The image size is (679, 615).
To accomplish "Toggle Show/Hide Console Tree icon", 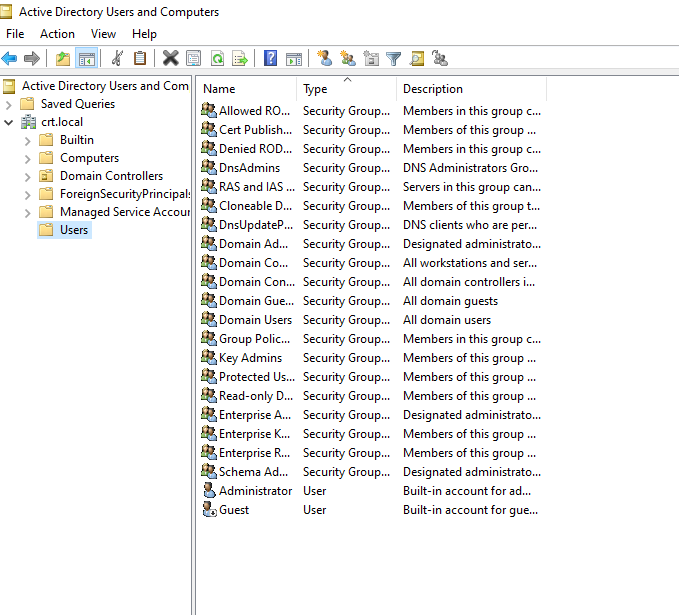I will pyautogui.click(x=87, y=58).
